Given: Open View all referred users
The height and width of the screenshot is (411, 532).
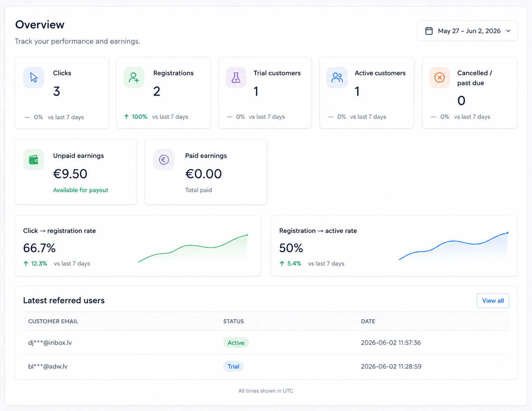Looking at the screenshot, I should 493,301.
